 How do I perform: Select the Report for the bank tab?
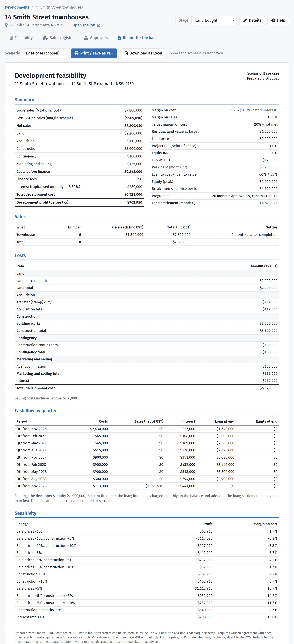pos(138,38)
